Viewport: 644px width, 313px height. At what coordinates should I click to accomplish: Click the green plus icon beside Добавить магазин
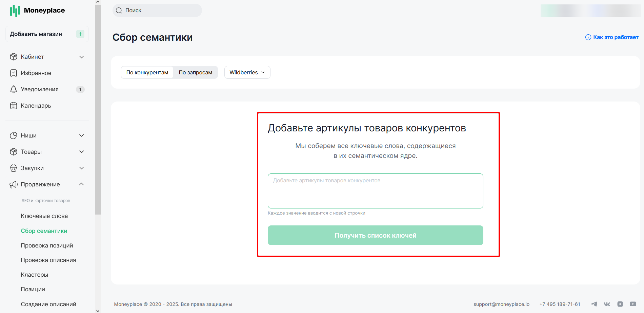click(80, 34)
